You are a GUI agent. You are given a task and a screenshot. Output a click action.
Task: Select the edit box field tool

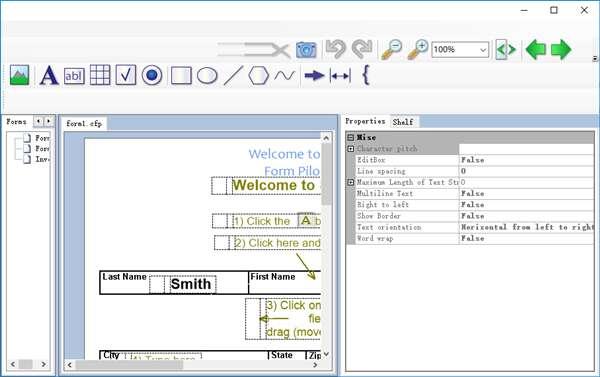click(74, 76)
